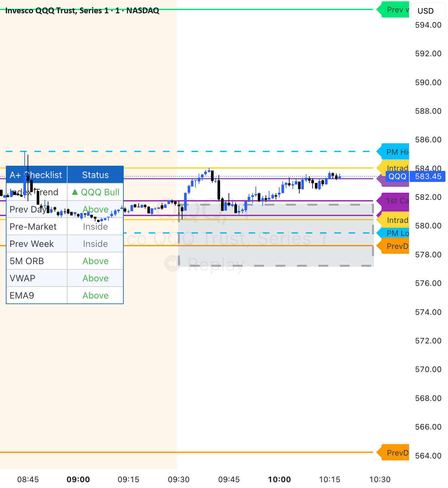Click the 594.00 price axis label
448x488 pixels.
tap(428, 25)
